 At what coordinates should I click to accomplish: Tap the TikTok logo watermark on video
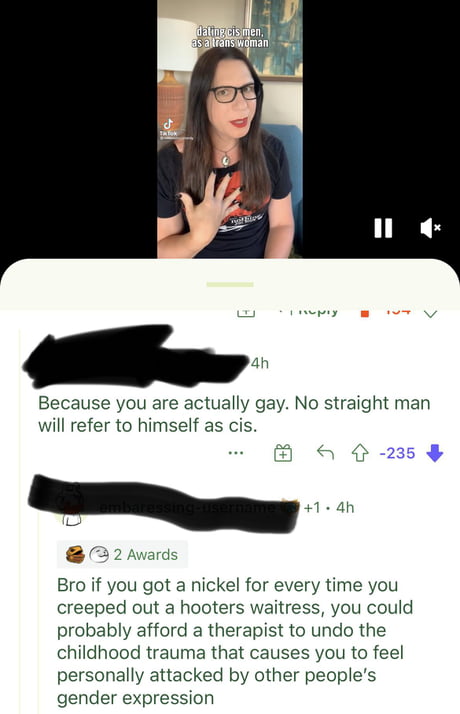pos(169,127)
